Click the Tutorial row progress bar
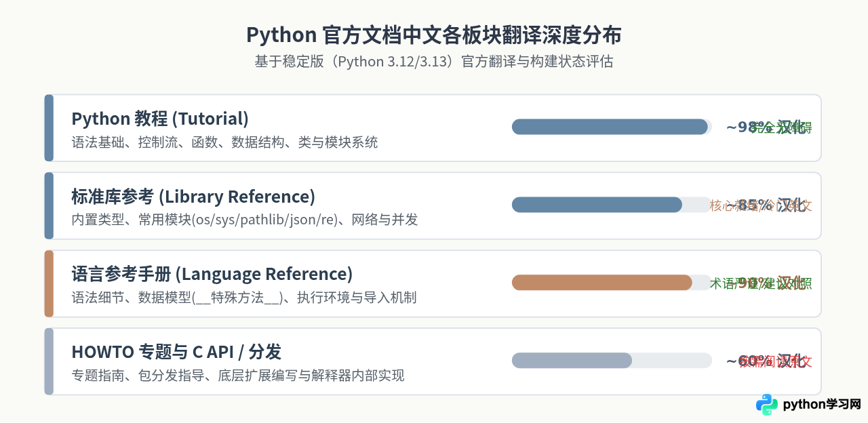This screenshot has width=868, height=423. point(612,127)
